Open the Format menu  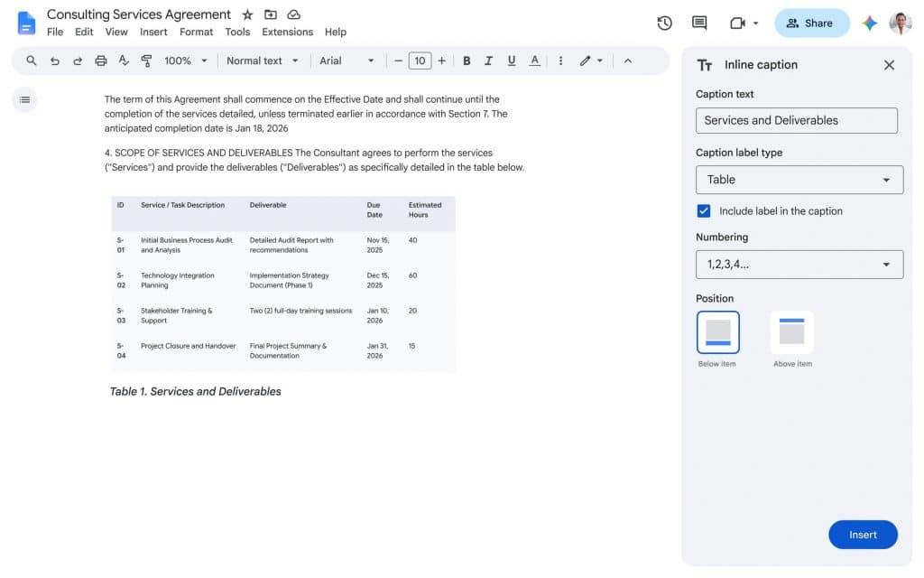click(196, 32)
